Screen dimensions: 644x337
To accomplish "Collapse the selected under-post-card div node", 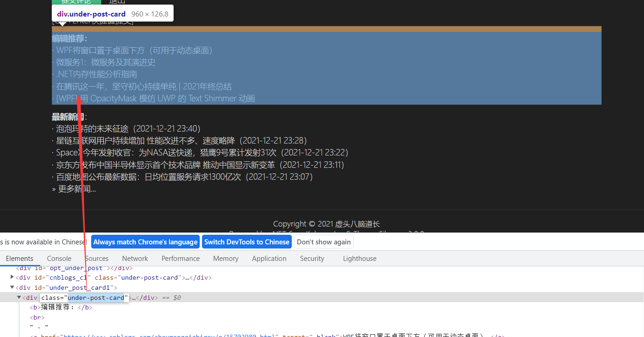I will [19, 298].
